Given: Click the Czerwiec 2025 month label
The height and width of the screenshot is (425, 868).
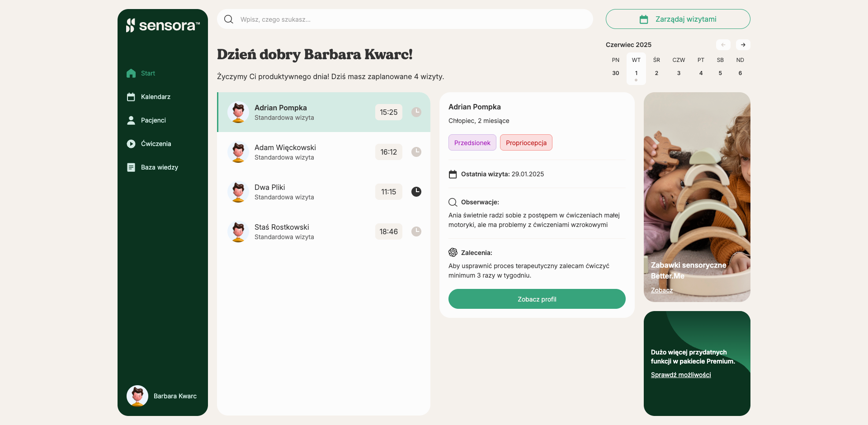Looking at the screenshot, I should [x=628, y=45].
